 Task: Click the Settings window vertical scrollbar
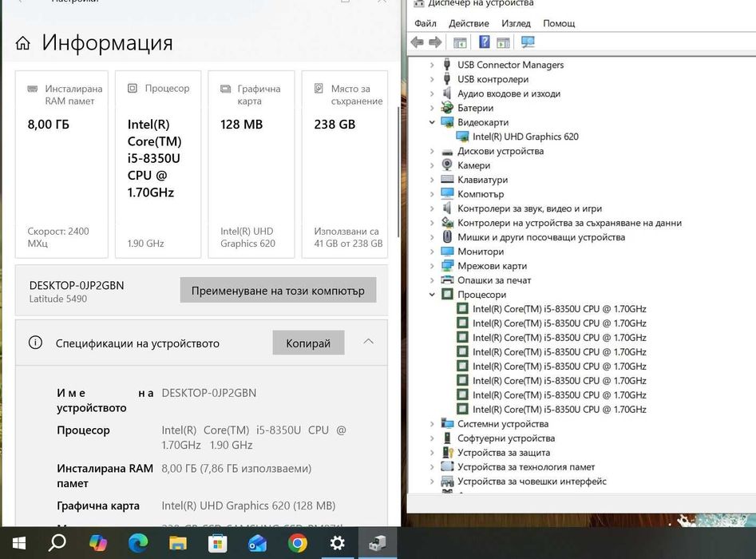tap(398, 171)
